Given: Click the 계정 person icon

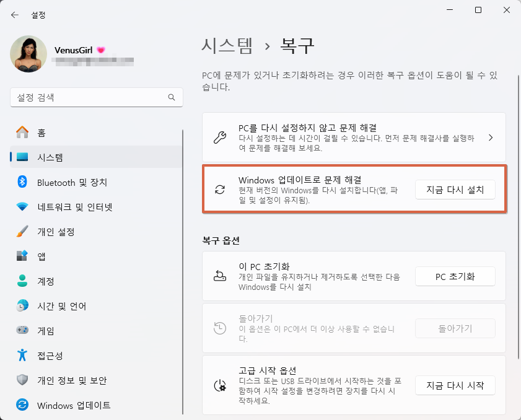Looking at the screenshot, I should [x=22, y=281].
